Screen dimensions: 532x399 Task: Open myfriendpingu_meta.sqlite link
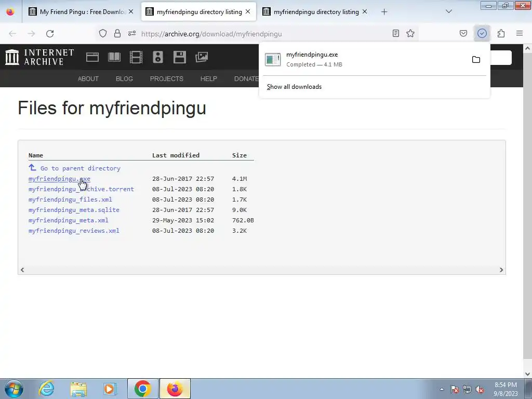(x=74, y=210)
